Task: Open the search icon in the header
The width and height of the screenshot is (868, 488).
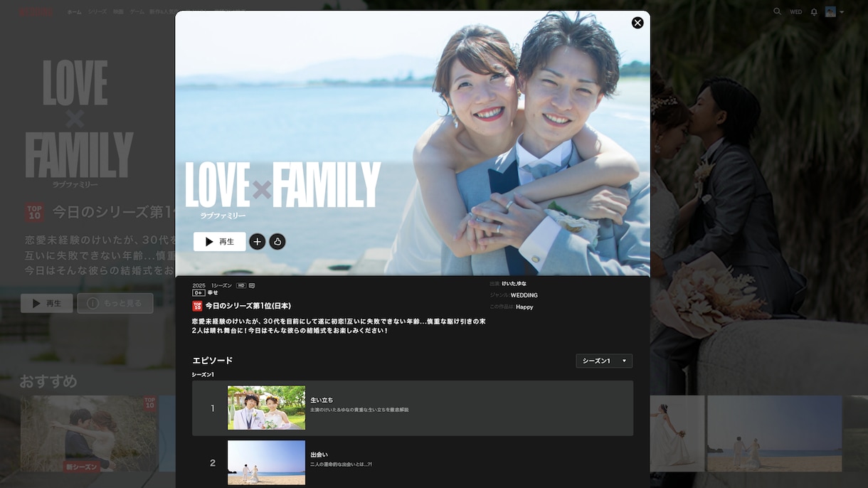Action: [776, 11]
